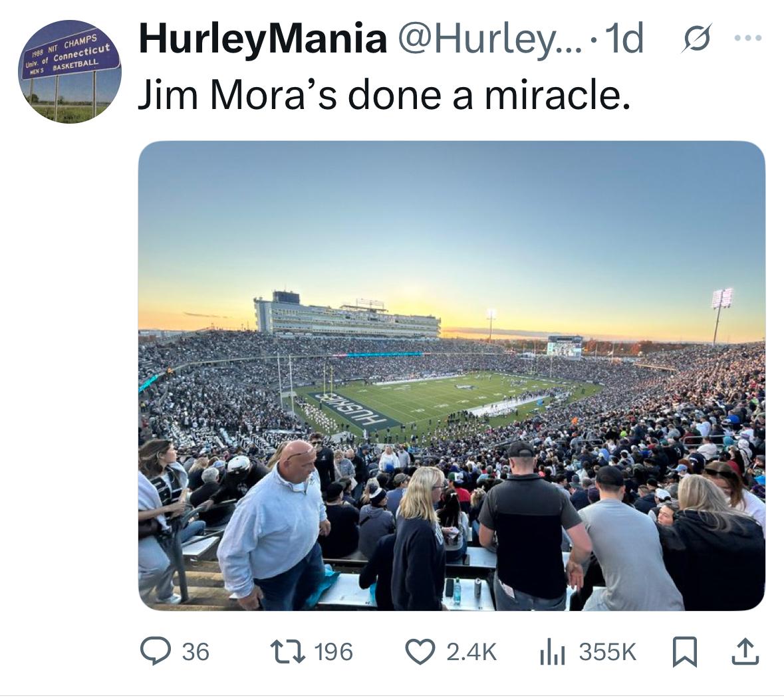Click the slashed circle icon beside timestamp
Screen dimensions: 784x698
click(x=696, y=39)
